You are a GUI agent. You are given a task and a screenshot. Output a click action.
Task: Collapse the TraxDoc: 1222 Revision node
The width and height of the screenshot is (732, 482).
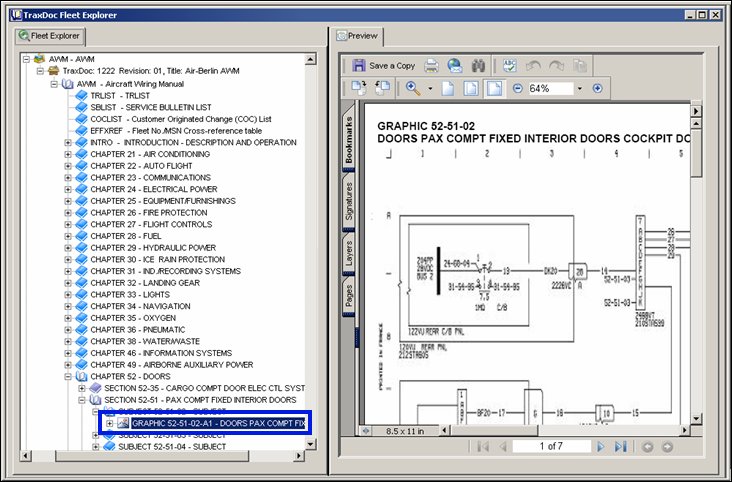[x=40, y=71]
